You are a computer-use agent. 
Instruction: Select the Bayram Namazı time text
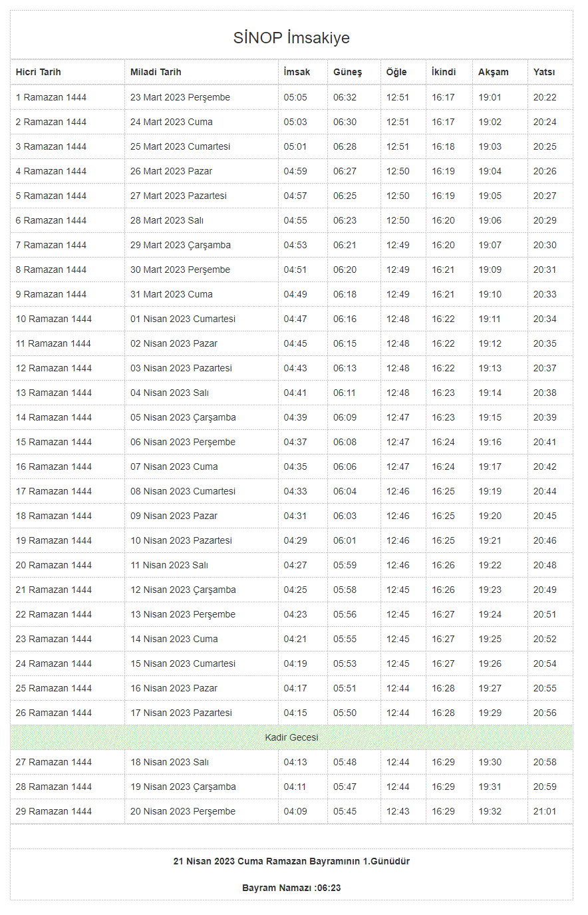click(291, 888)
